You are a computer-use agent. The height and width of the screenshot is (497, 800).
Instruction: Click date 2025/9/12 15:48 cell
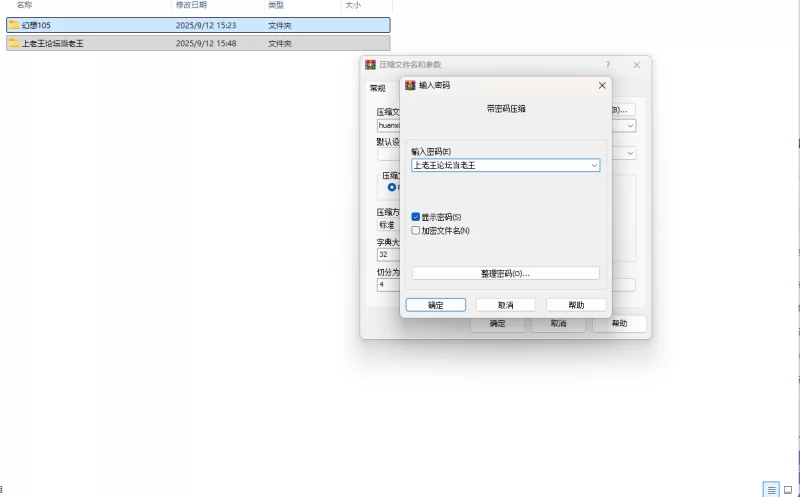(206, 43)
